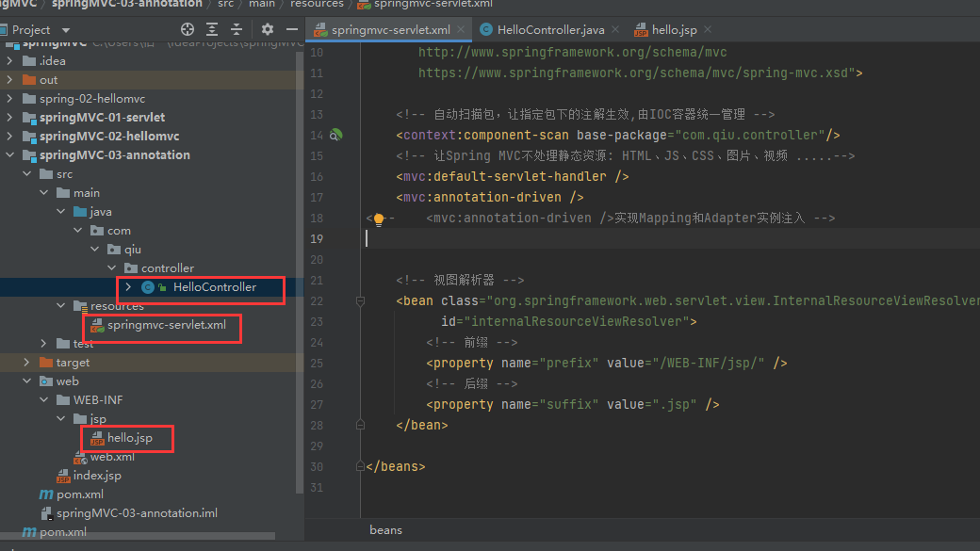Expand the HelloController class node
Screen dimensions: 980x551
[128, 286]
